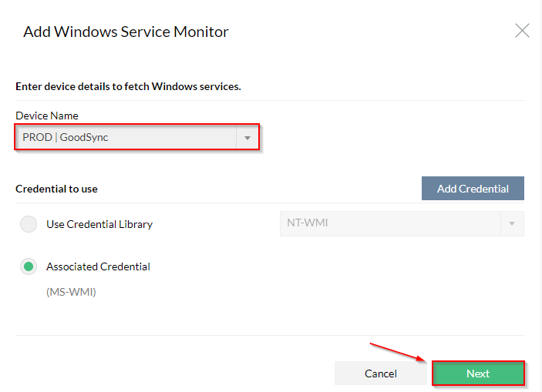Click the Use Credential Library label text
The image size is (542, 392).
point(99,224)
